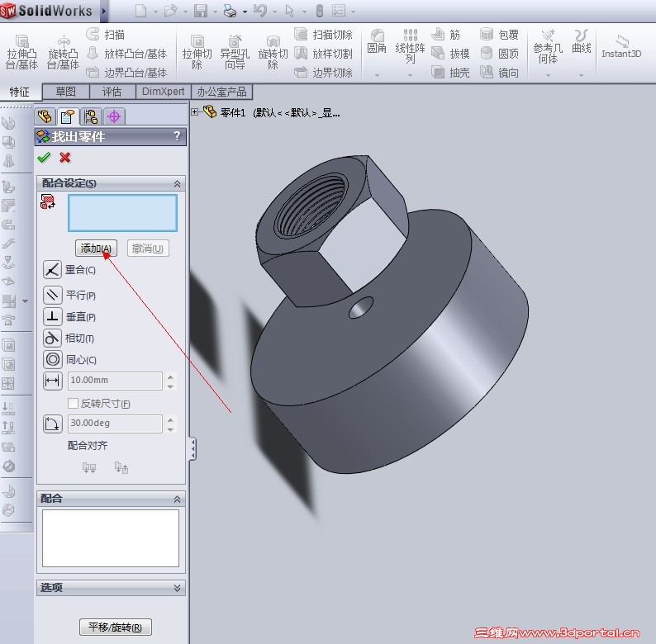Screen dimensions: 656x644
Task: Open the 参考几何体 reference geometry tool
Action: 548,47
